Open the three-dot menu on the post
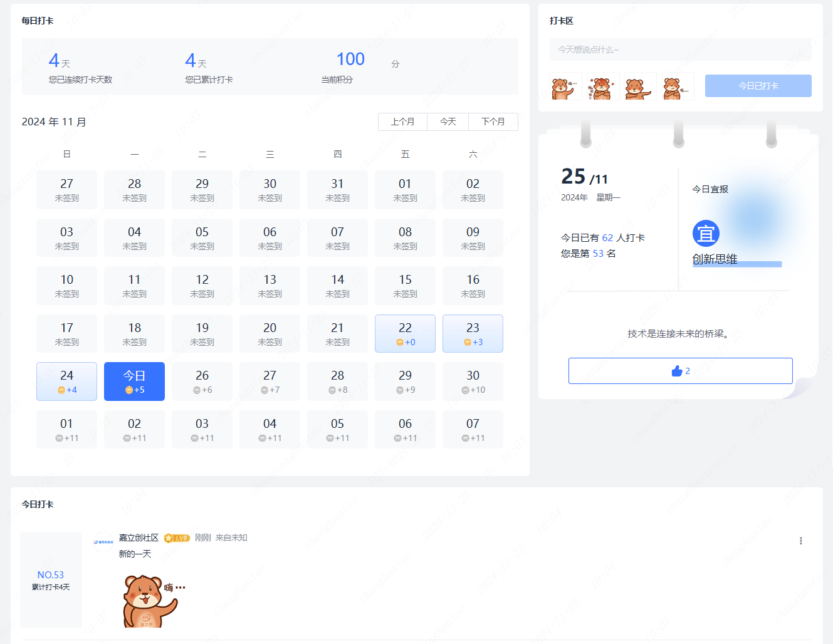Viewport: 833px width, 644px height. tap(800, 541)
